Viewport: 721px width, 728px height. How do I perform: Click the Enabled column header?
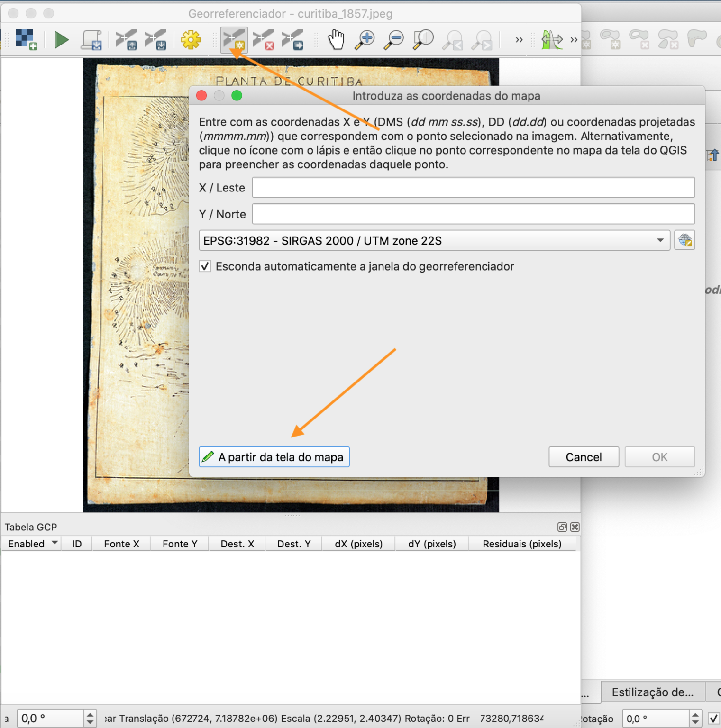[31, 544]
